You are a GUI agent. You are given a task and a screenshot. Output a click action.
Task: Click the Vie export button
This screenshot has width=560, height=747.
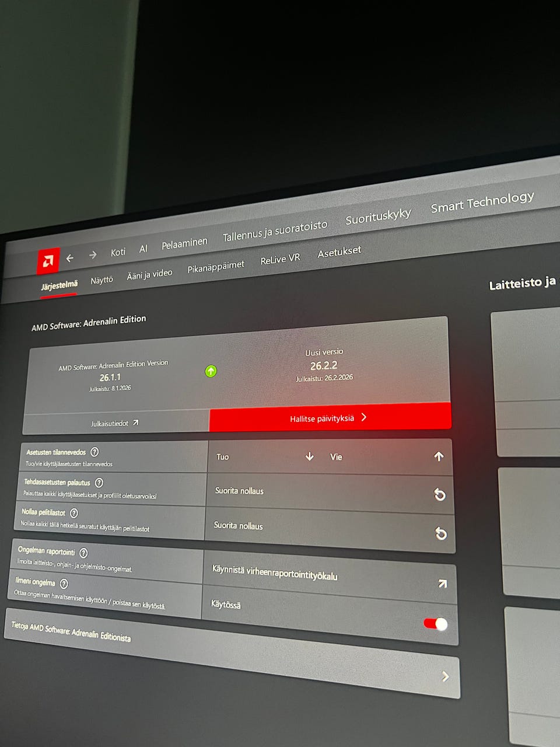click(x=387, y=456)
